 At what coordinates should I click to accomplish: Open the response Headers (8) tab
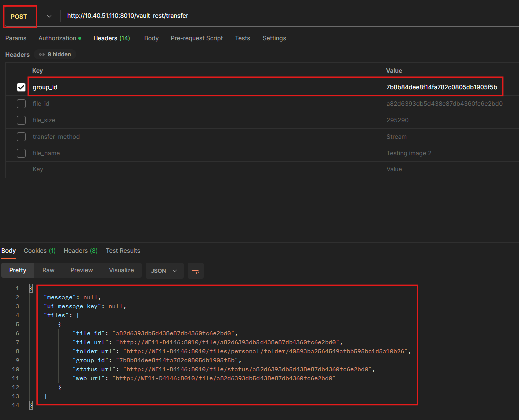pyautogui.click(x=81, y=251)
